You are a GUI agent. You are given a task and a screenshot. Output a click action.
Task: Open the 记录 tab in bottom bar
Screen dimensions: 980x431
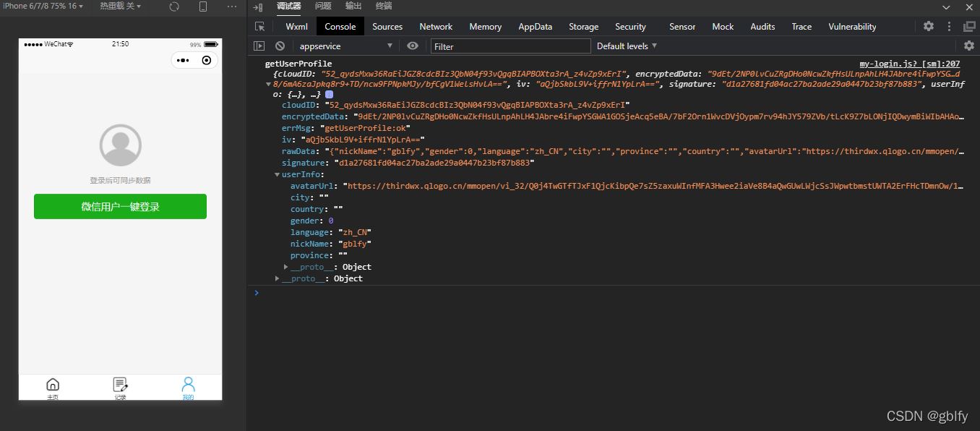[x=120, y=388]
